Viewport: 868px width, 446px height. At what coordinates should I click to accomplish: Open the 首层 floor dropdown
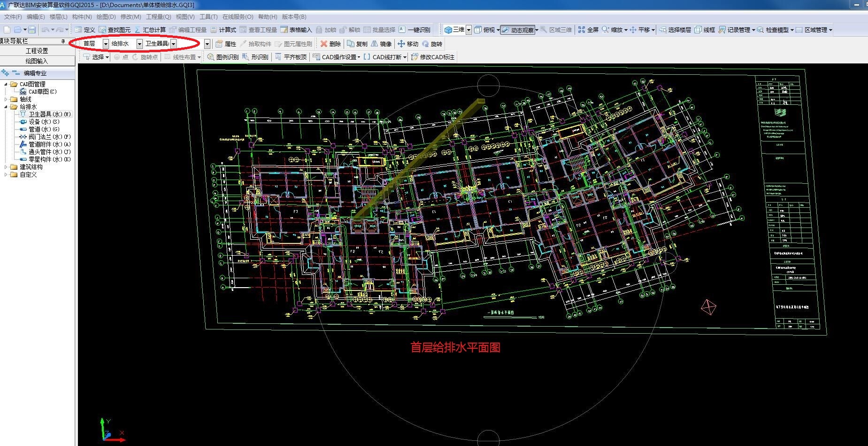coord(106,44)
